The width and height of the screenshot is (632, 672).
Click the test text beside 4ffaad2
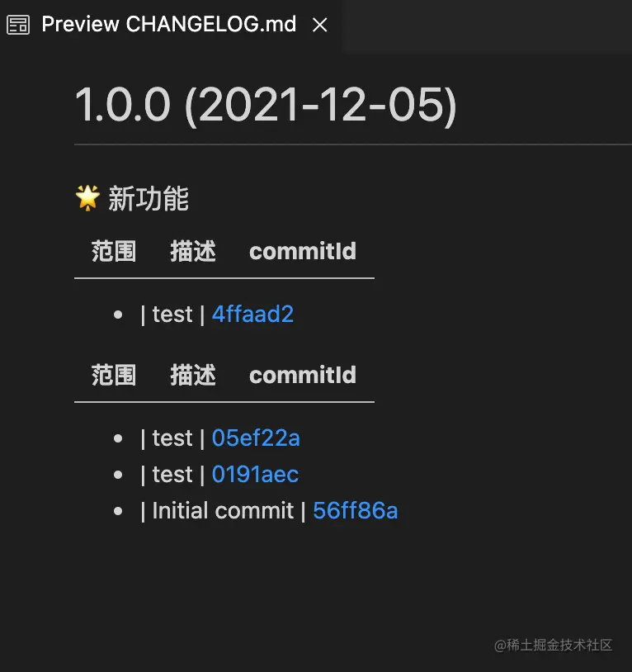point(172,315)
